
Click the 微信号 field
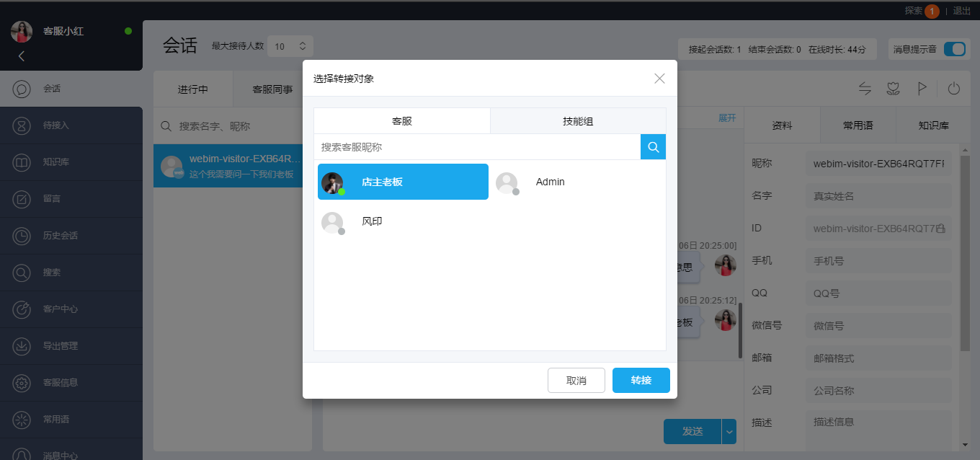tap(878, 326)
